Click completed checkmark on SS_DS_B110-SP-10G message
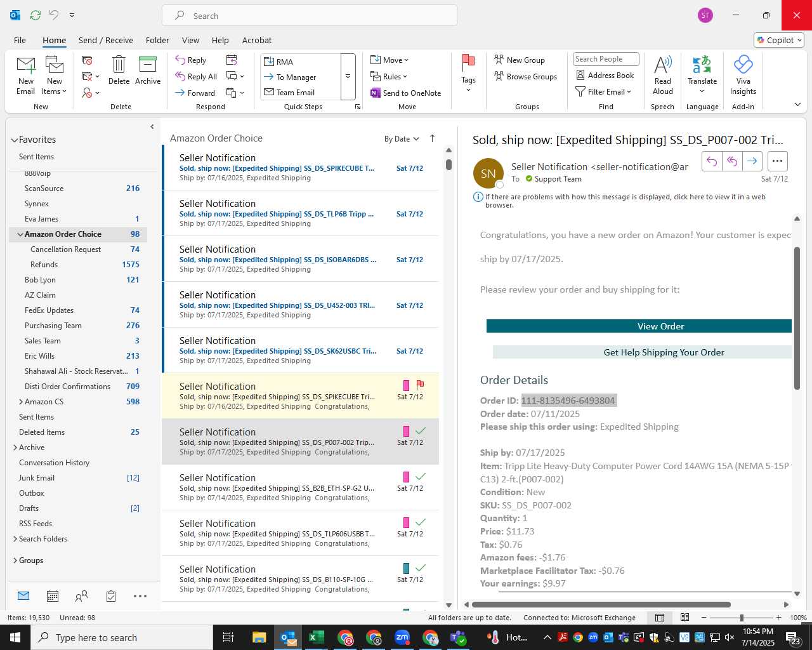The width and height of the screenshot is (812, 650). 420,568
